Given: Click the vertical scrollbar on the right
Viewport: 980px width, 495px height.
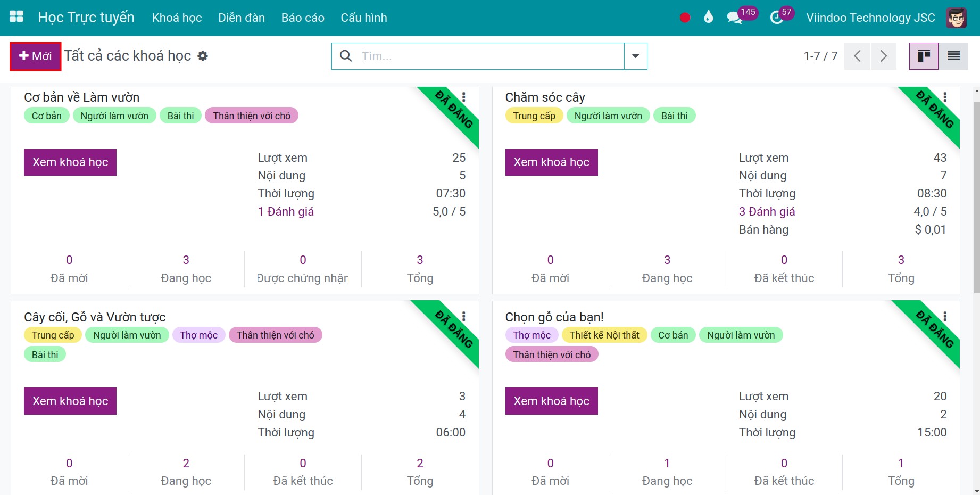Looking at the screenshot, I should point(976,197).
